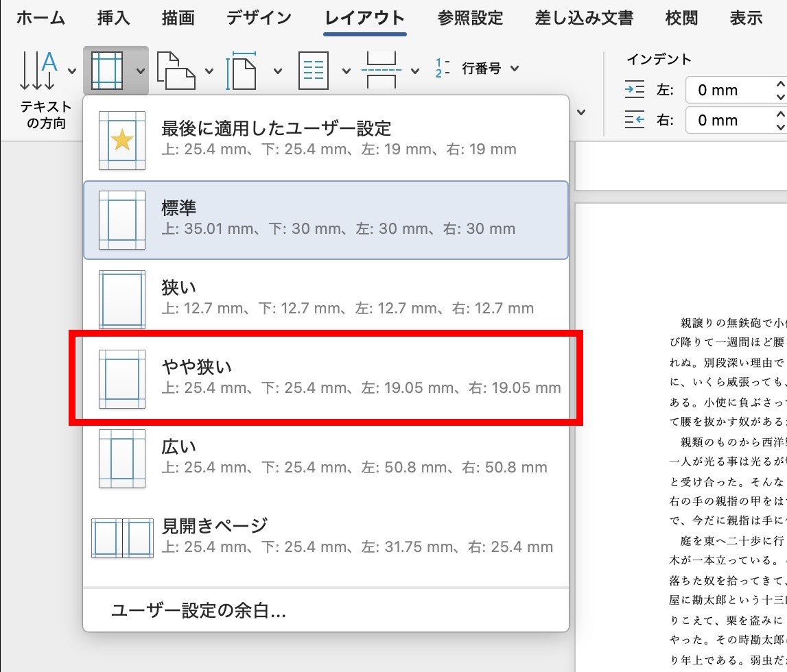Go to the 表示 tab
This screenshot has width=787, height=672.
pos(746,18)
